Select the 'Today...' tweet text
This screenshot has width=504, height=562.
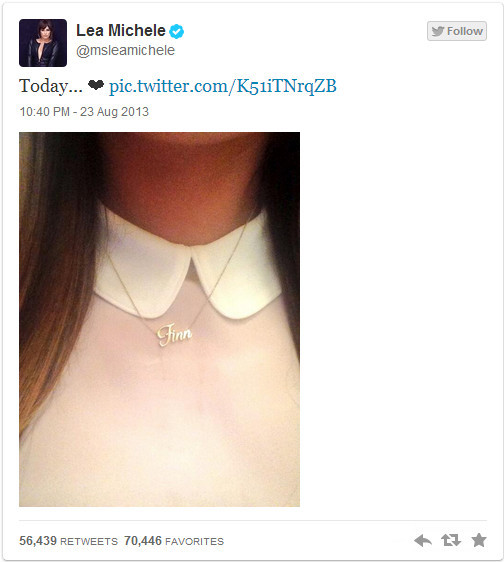(x=51, y=86)
